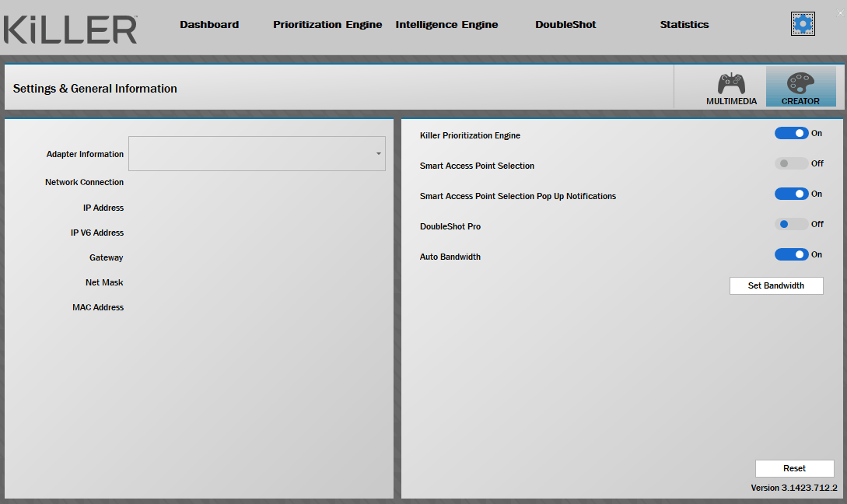
Task: Open the DoubleShot tab
Action: tap(565, 24)
